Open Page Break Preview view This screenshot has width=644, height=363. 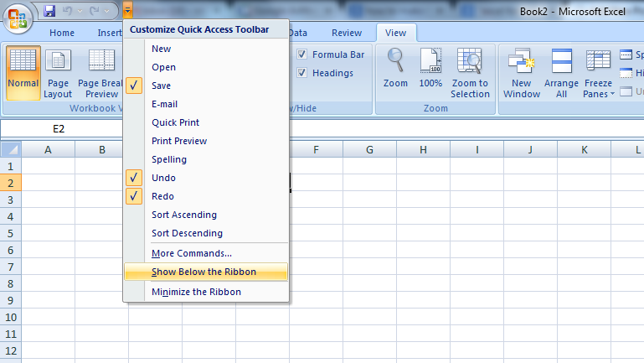click(101, 73)
